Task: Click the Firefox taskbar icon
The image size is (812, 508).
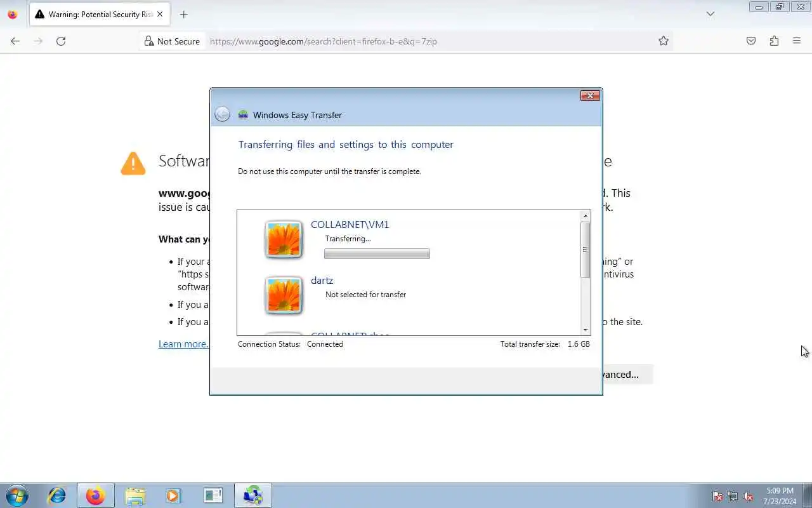Action: coord(96,495)
